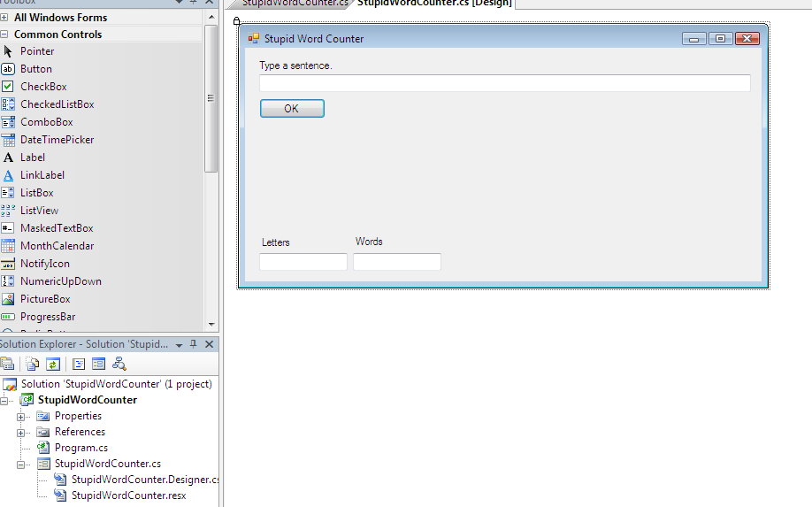Screen dimensions: 812x507
Task: Switch to StupidWordCounter.cs [Design] tab
Action: point(434,4)
